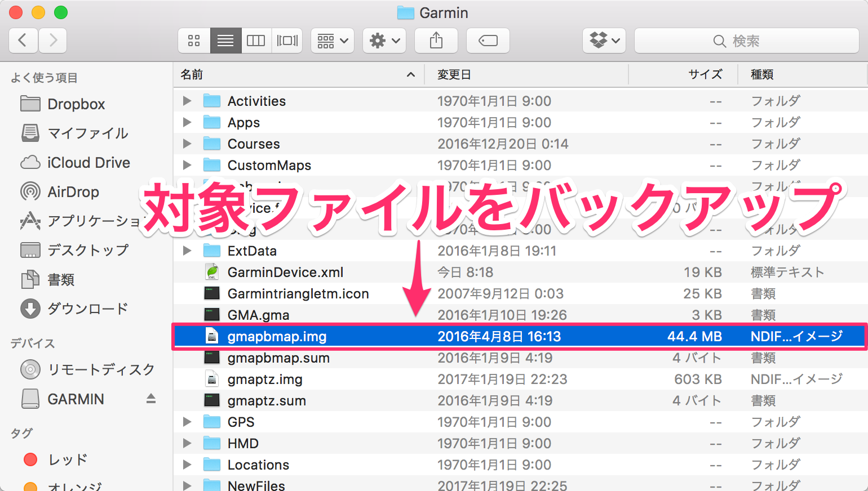Switch to icon view in toolbar
This screenshot has width=868, height=491.
point(194,41)
